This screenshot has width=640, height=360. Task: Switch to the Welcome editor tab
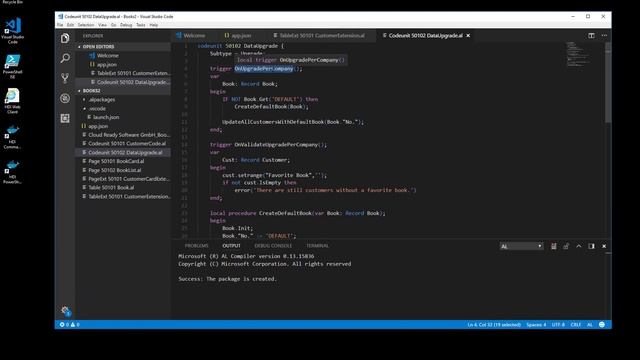click(x=193, y=36)
